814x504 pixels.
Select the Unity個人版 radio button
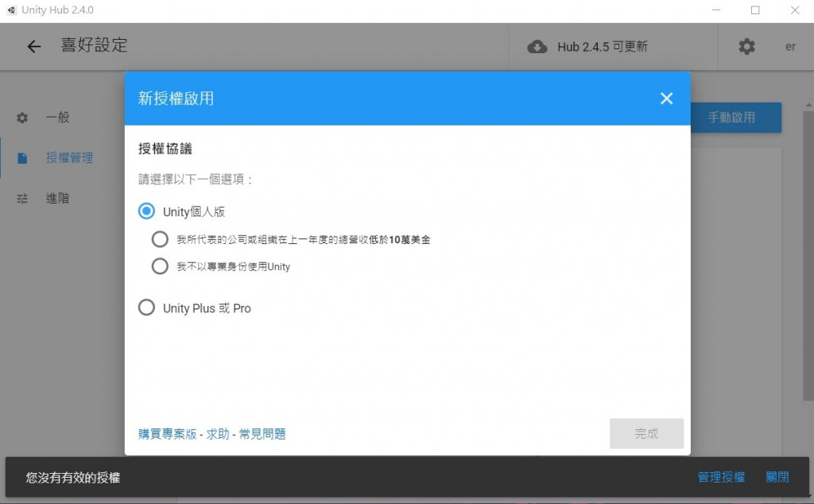(x=146, y=211)
